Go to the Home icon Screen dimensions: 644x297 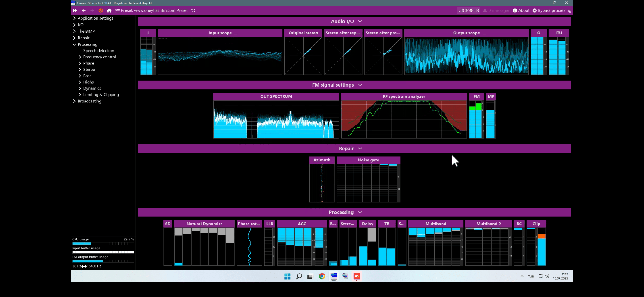click(x=109, y=11)
